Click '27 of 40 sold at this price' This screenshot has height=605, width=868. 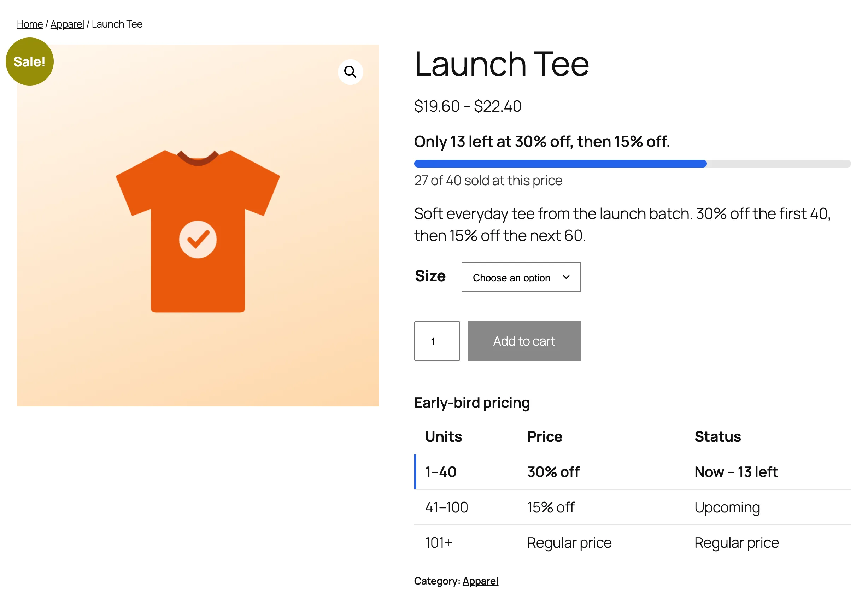click(488, 180)
